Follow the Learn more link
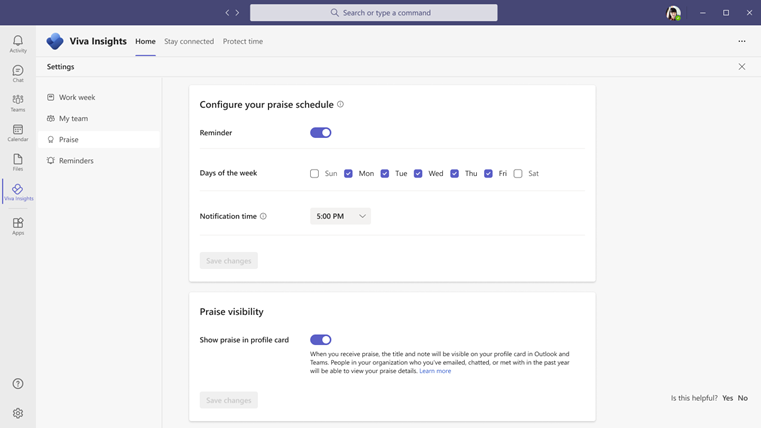 pos(435,371)
